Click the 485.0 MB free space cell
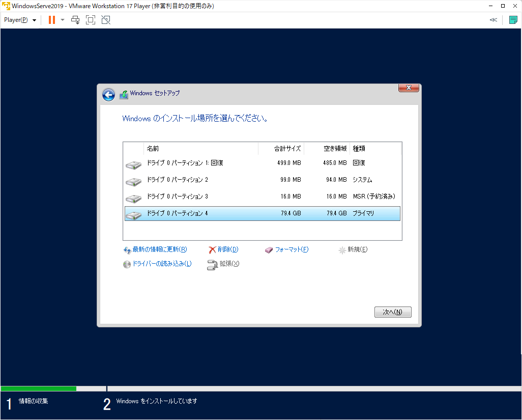 [335, 163]
